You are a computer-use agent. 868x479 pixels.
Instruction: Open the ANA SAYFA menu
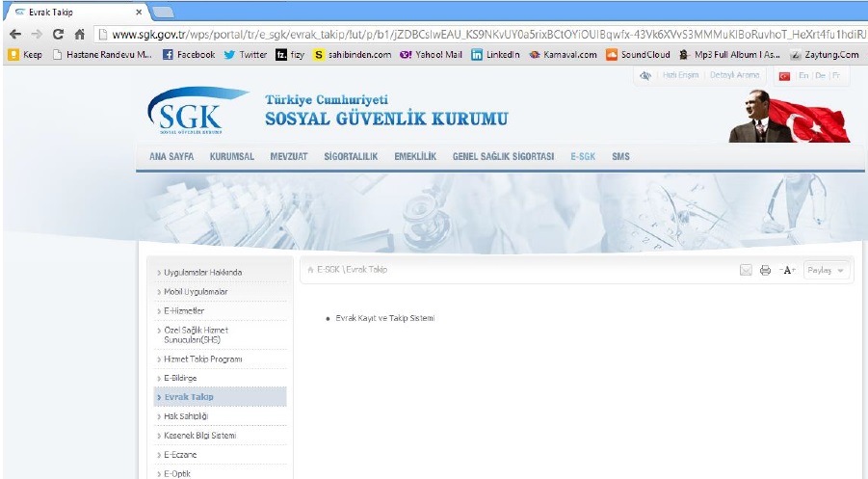point(171,157)
